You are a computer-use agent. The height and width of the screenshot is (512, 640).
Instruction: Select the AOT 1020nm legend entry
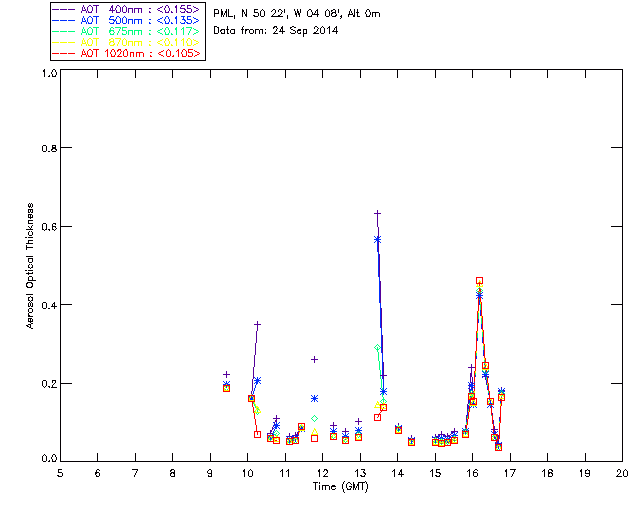[x=127, y=53]
